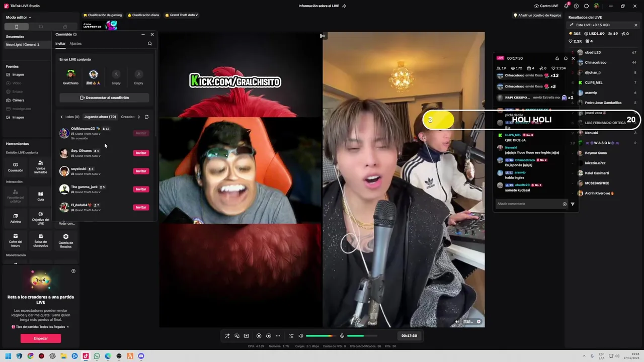Invite soyelcubi to co-host
The image size is (644, 362).
[141, 171]
